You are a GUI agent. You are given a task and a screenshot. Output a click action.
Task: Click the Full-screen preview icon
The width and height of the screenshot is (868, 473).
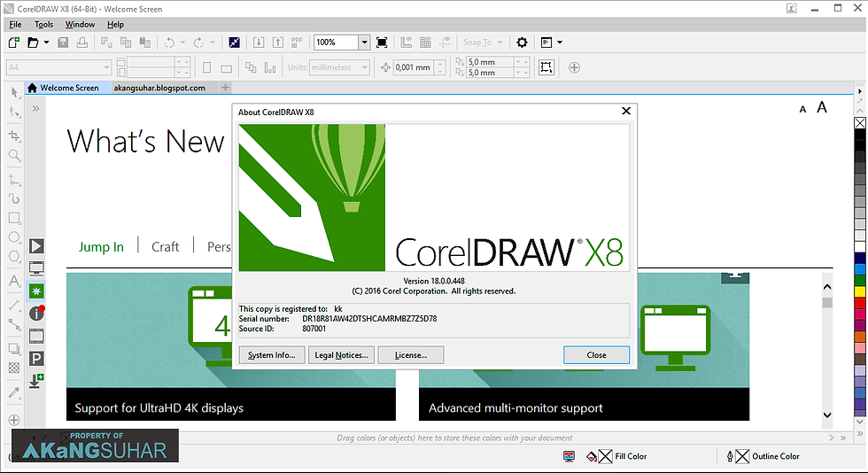[x=382, y=43]
